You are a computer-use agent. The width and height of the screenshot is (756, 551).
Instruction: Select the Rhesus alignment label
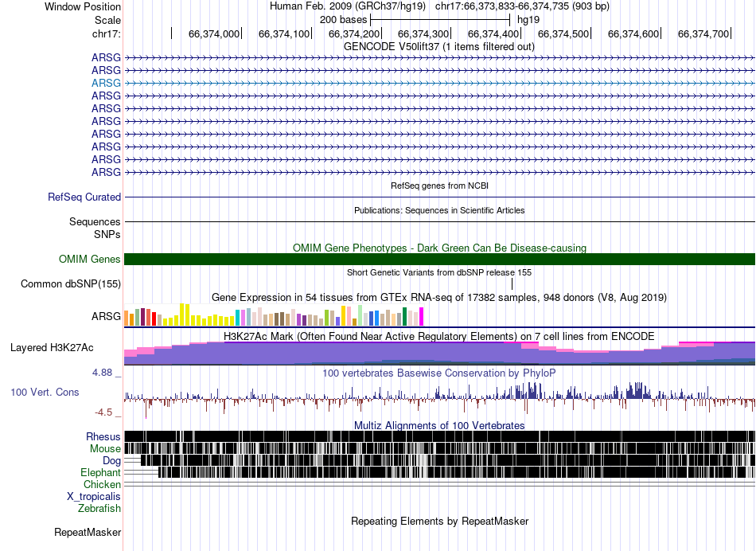[103, 436]
